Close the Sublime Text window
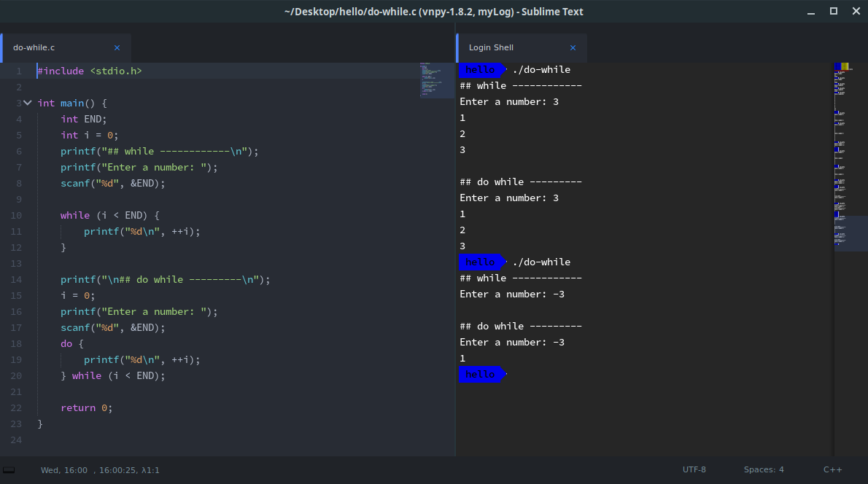The width and height of the screenshot is (868, 484). pyautogui.click(x=856, y=11)
